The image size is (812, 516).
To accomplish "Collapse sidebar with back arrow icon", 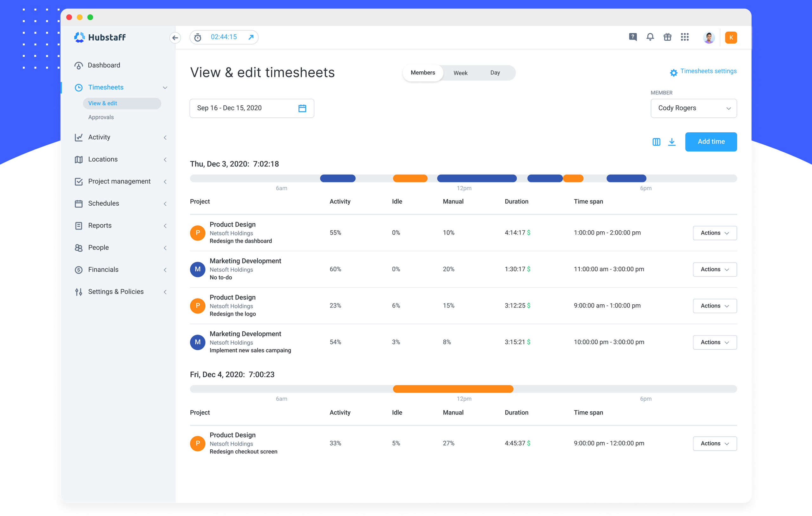I will [175, 37].
